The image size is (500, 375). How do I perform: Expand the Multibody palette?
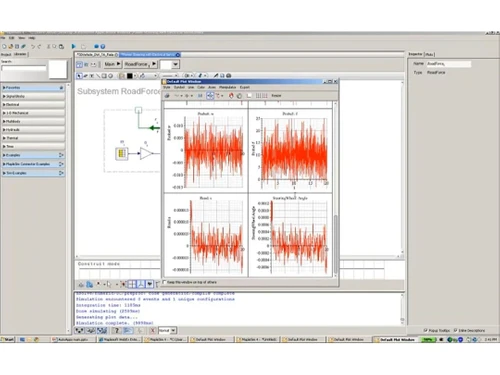point(33,121)
